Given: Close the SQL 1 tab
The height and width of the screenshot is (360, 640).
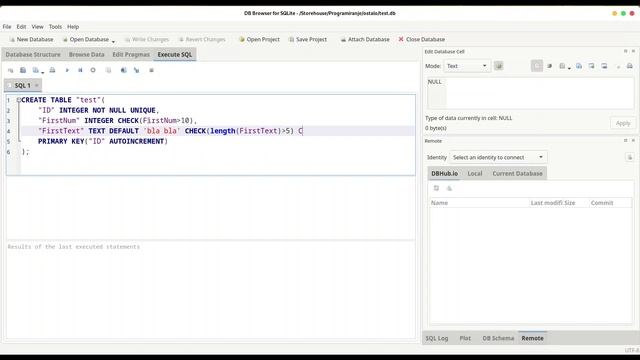Looking at the screenshot, I should [x=36, y=85].
